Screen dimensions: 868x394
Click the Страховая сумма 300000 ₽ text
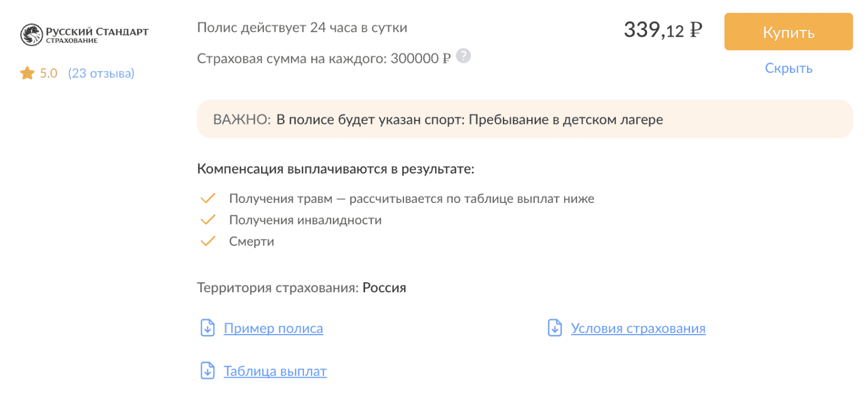[x=324, y=58]
